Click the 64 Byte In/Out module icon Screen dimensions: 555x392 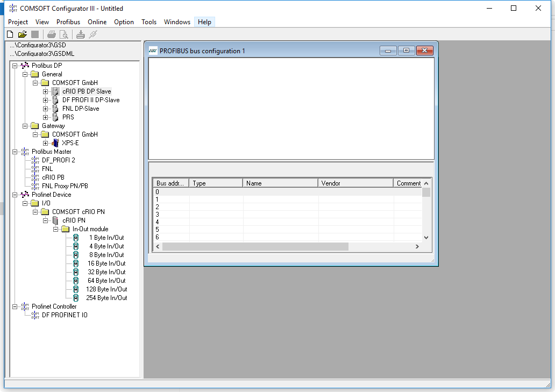[x=76, y=281]
